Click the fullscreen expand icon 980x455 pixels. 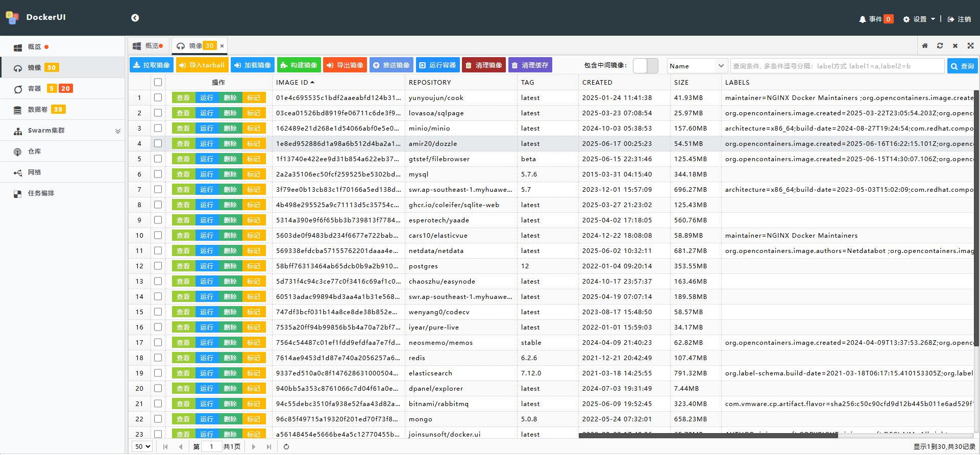pos(970,46)
